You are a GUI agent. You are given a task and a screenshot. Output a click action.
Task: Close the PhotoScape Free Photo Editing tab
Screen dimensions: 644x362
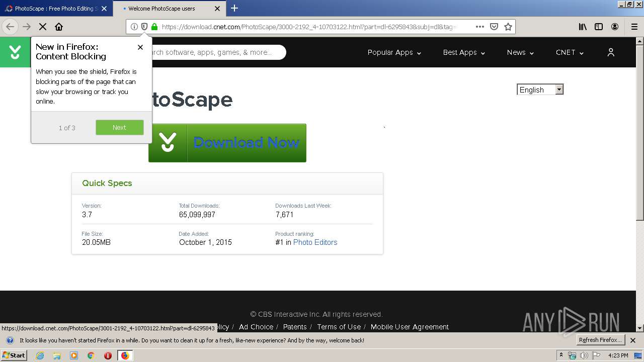[x=104, y=9]
